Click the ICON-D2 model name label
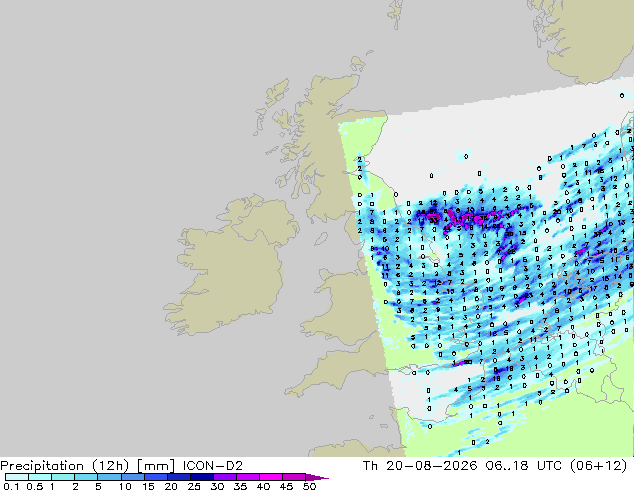This screenshot has height=490, width=634. tap(213, 466)
